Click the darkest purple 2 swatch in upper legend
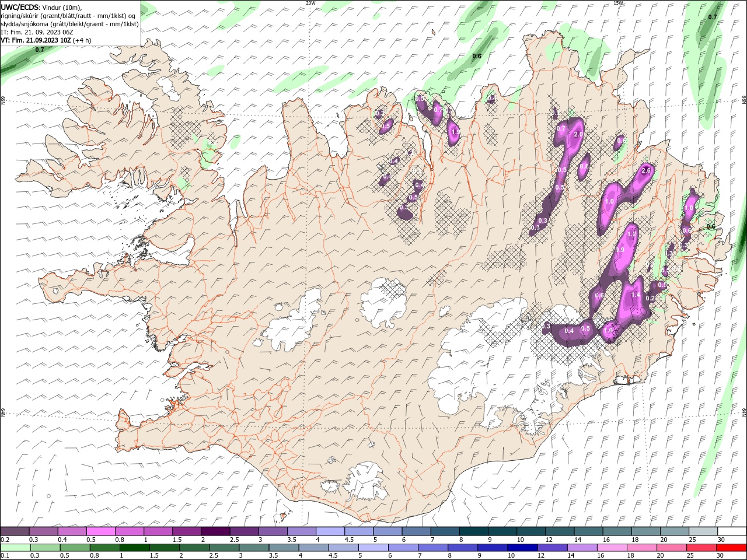This screenshot has width=747, height=560. 215,531
